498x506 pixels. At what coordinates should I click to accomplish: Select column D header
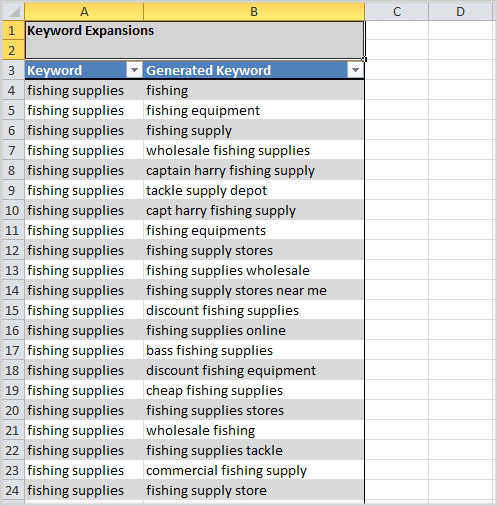point(460,12)
